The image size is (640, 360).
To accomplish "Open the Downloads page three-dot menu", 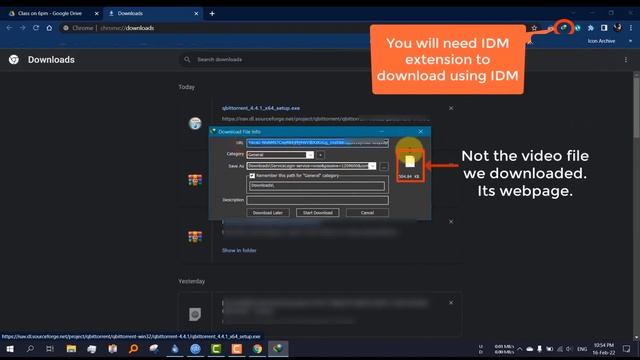I will click(x=626, y=60).
